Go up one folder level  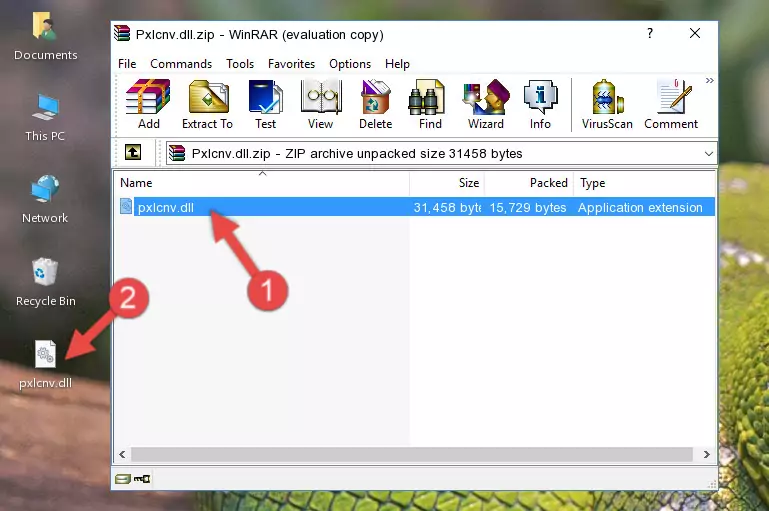tap(133, 153)
